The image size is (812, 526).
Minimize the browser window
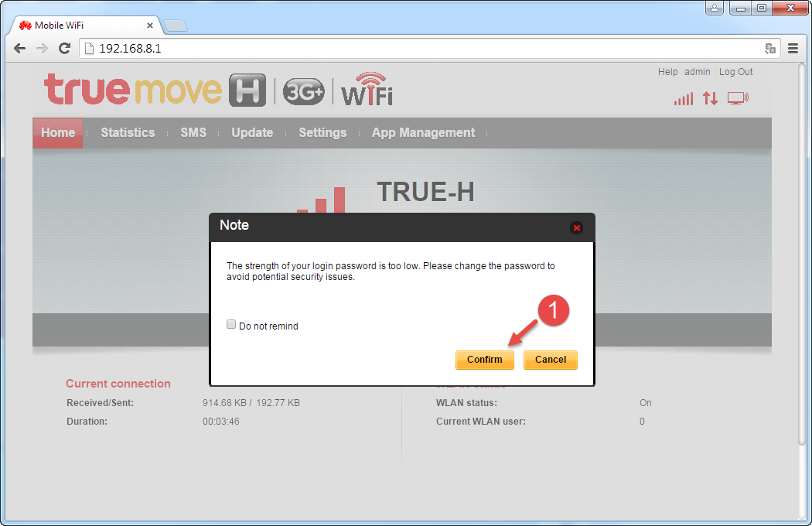[x=740, y=8]
